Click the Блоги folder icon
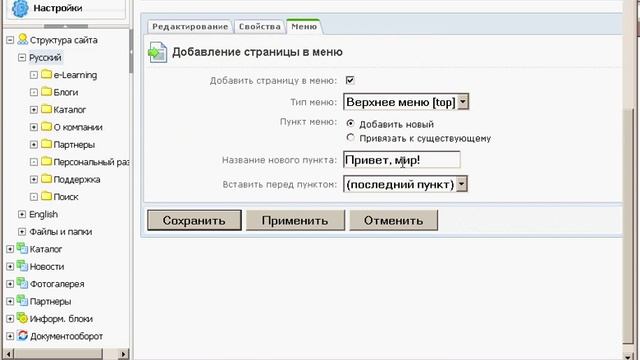The width and height of the screenshot is (640, 360). click(x=47, y=91)
